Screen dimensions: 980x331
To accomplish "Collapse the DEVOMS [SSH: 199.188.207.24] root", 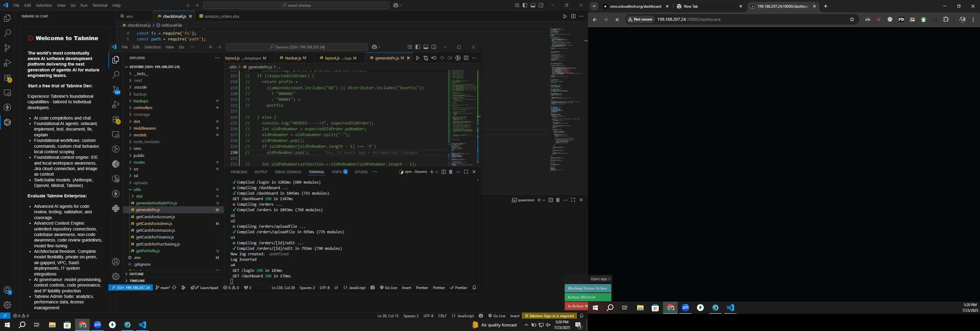I will pos(173,67).
